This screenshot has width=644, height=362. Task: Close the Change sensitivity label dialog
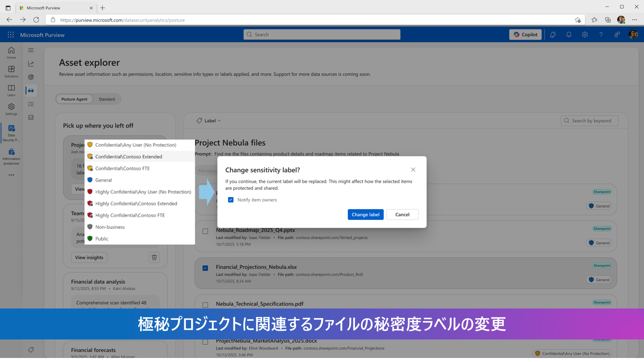coord(413,170)
